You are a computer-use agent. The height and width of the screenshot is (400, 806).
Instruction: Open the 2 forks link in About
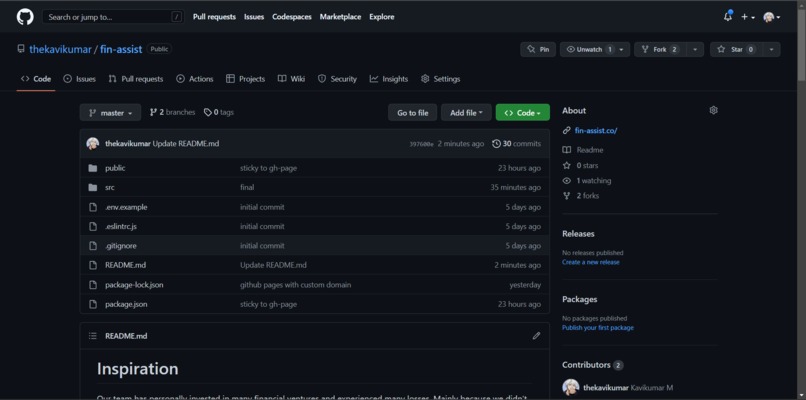pyautogui.click(x=581, y=196)
